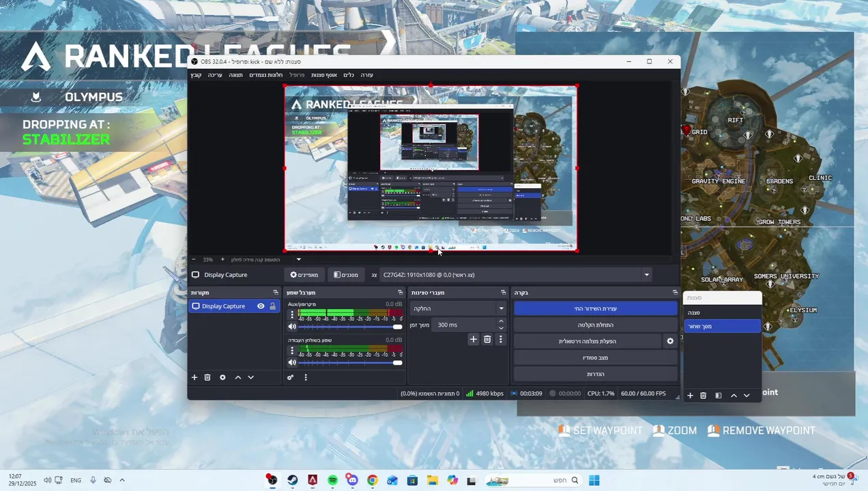Delete scene transition with trash icon
The height and width of the screenshot is (491, 868).
[x=487, y=339]
